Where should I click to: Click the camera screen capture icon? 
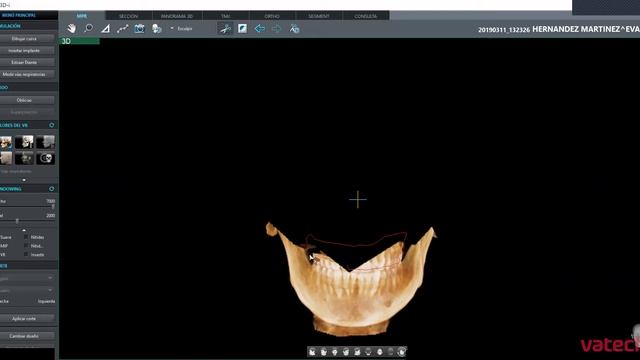click(140, 29)
